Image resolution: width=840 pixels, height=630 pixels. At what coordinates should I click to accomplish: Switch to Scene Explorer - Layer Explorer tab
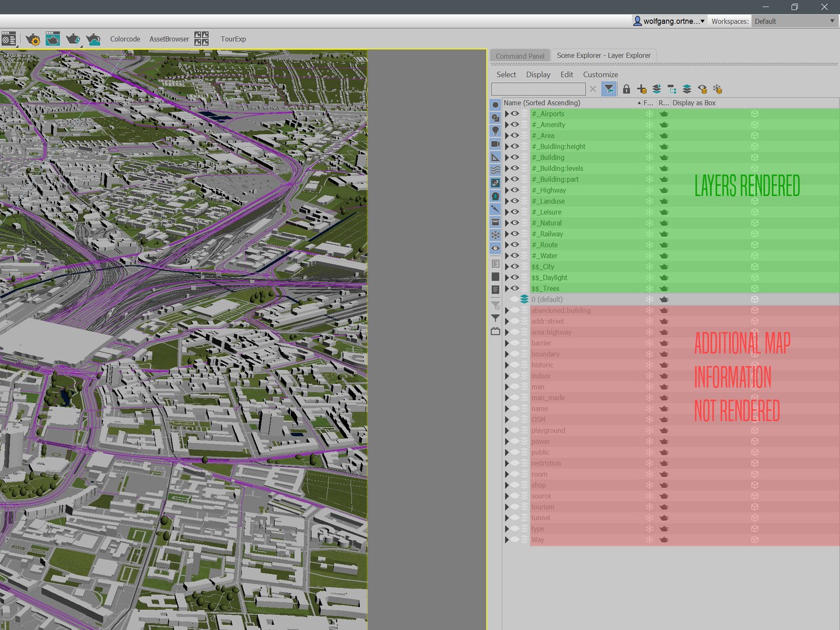coord(604,55)
